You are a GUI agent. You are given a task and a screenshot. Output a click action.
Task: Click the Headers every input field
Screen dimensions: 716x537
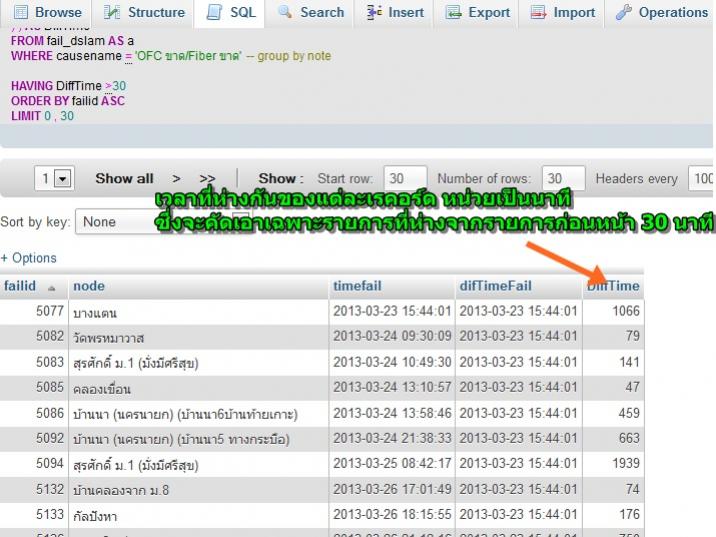pyautogui.click(x=701, y=178)
